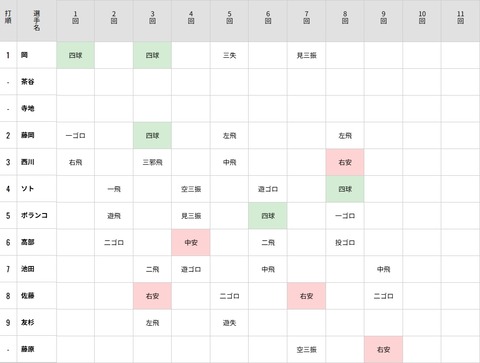Select the 11回 inning column header
Screen dimensions: 480x363
(x=460, y=17)
